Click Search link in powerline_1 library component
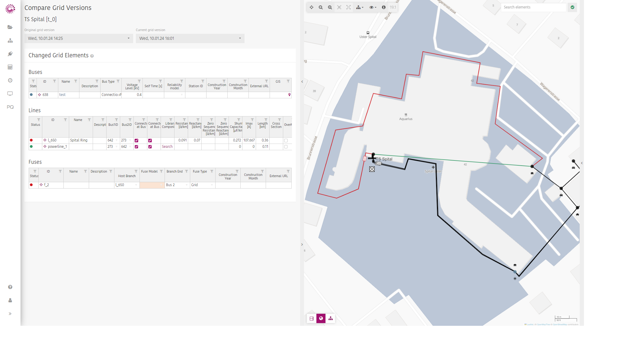Viewport: 644px width, 362px height. coord(167,147)
